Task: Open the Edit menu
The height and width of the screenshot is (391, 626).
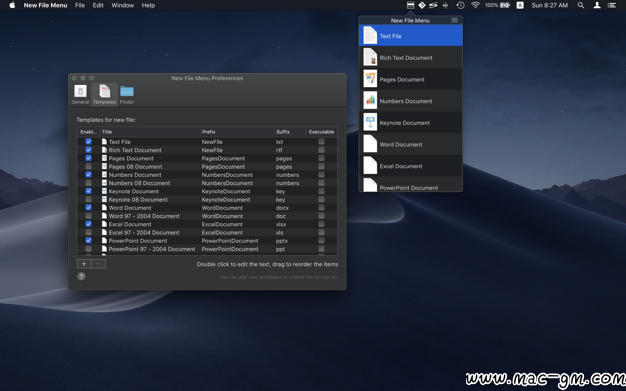Action: pos(98,5)
